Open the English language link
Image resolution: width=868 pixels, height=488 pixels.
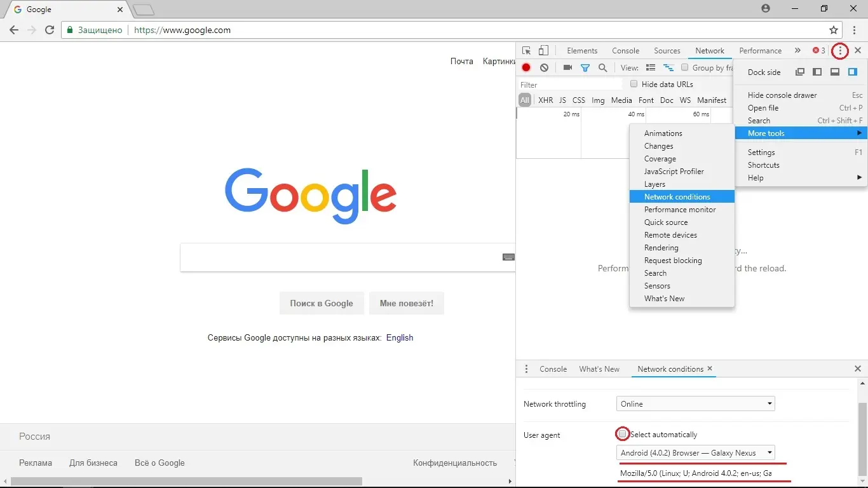tap(399, 337)
